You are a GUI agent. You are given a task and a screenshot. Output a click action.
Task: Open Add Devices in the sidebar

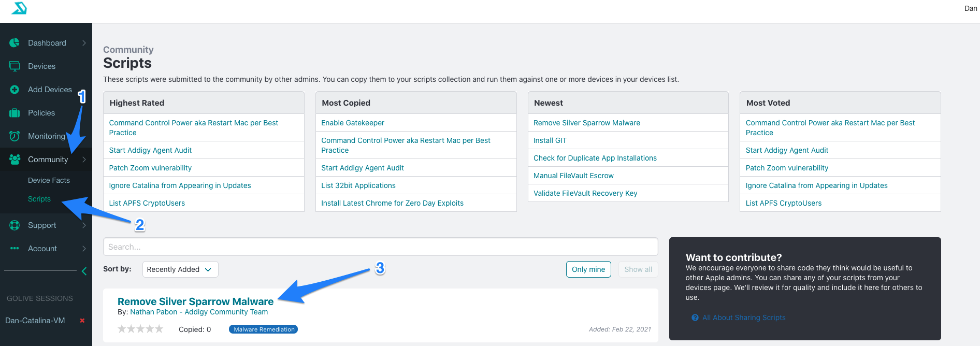tap(50, 90)
